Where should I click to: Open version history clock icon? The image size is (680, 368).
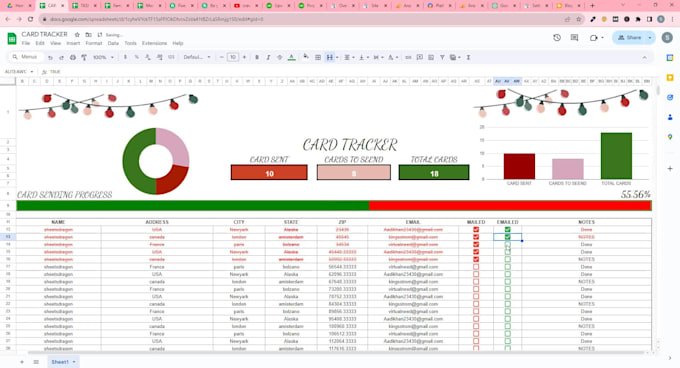(x=557, y=38)
